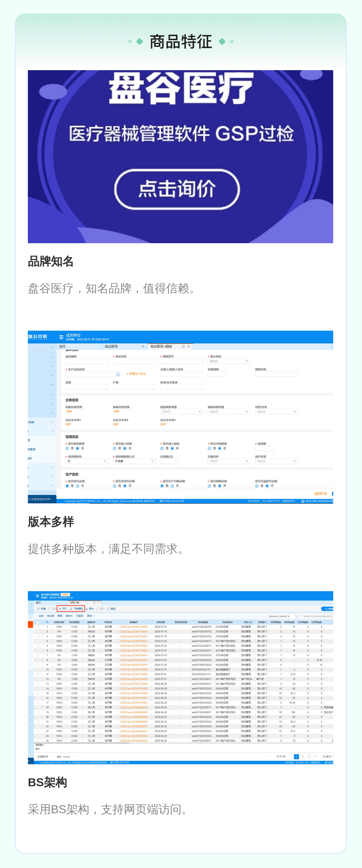Open the 剂型/分类 dropdown
This screenshot has width=362, height=868.
(277, 412)
